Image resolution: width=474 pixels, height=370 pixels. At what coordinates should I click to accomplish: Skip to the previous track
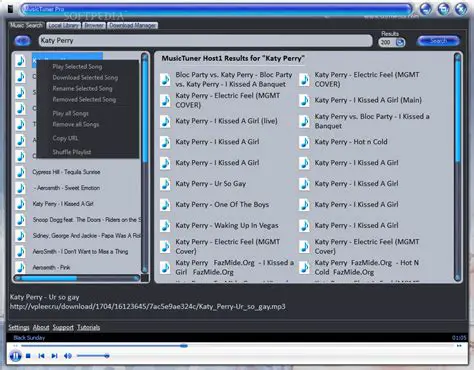[x=41, y=356]
